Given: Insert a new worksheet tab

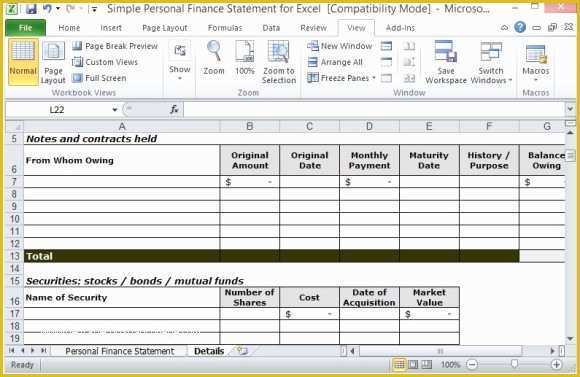Looking at the screenshot, I should click(x=242, y=350).
